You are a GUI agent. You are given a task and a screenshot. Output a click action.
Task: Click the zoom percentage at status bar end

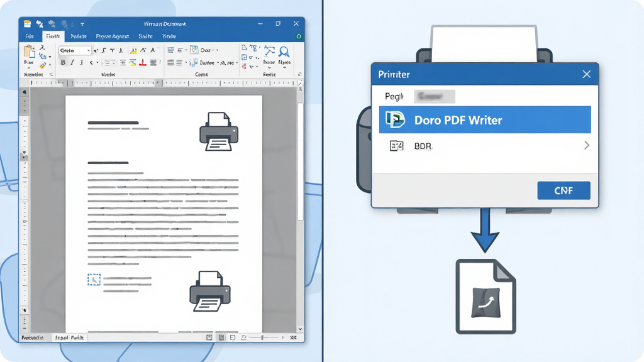click(293, 337)
